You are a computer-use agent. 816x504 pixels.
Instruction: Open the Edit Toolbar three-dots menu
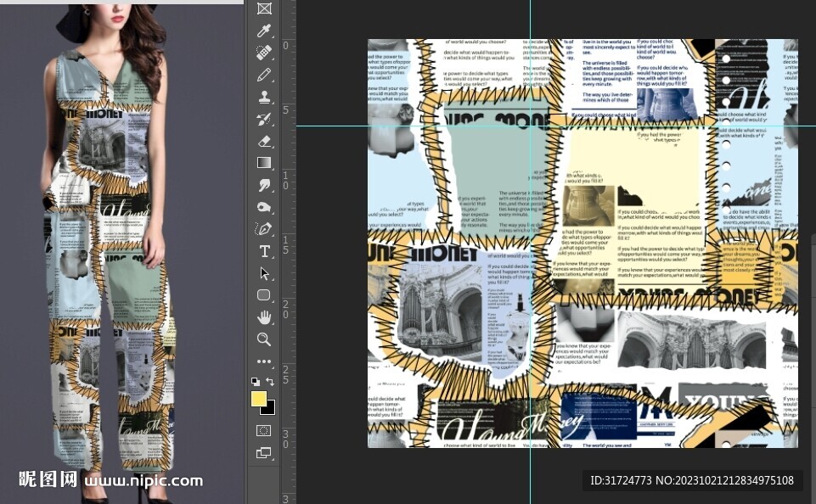(264, 361)
